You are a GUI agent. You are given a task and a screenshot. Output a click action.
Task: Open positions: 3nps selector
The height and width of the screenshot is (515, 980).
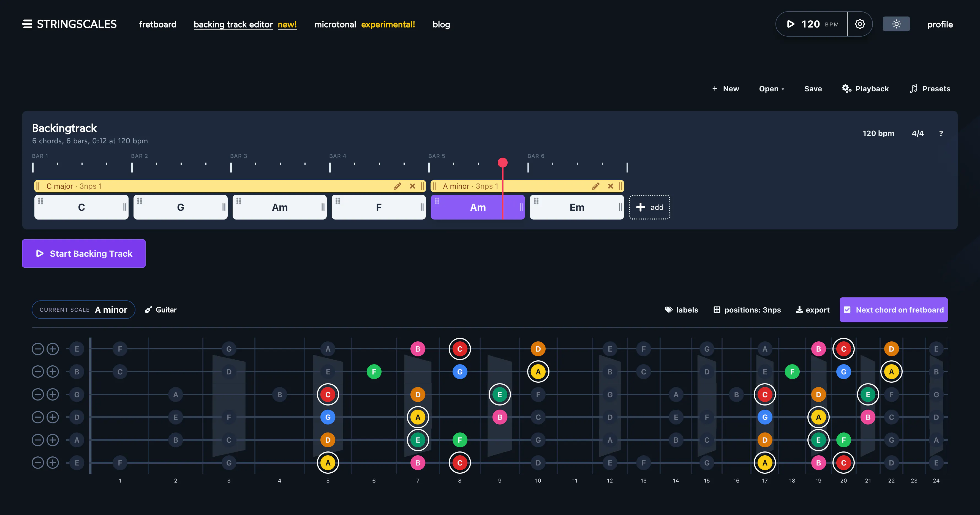pyautogui.click(x=747, y=310)
